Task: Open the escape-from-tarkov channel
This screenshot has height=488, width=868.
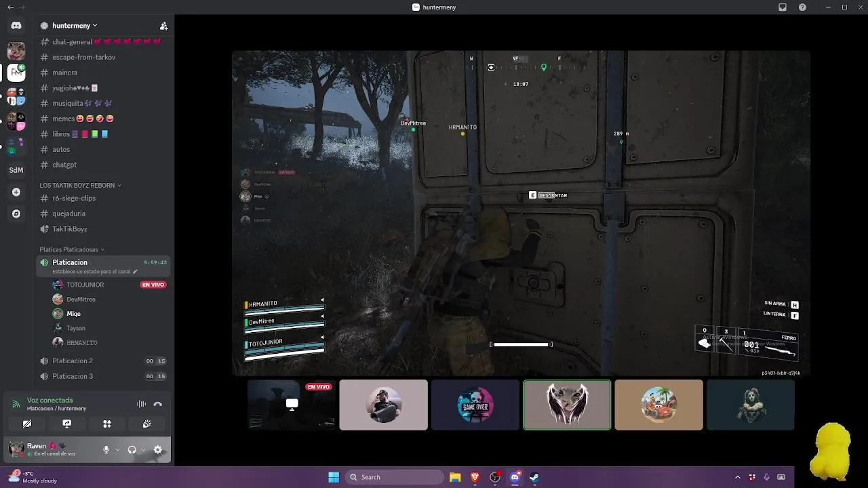Action: pos(103,57)
